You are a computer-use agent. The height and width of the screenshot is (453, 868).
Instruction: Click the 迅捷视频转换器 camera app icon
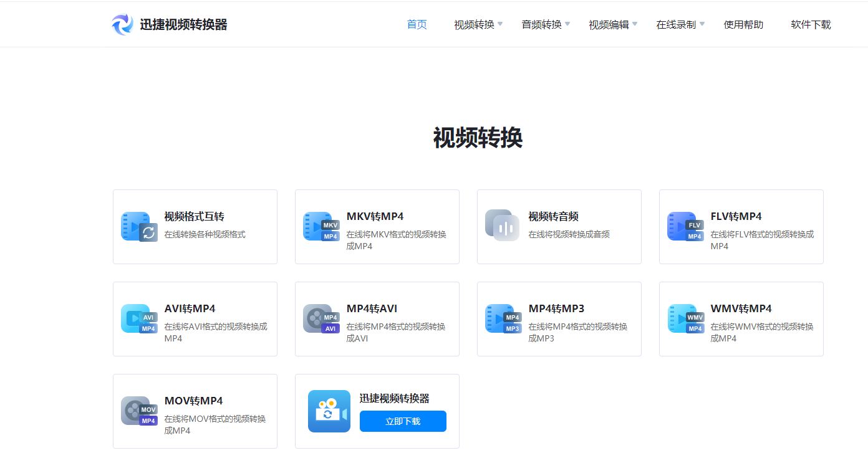click(x=329, y=411)
